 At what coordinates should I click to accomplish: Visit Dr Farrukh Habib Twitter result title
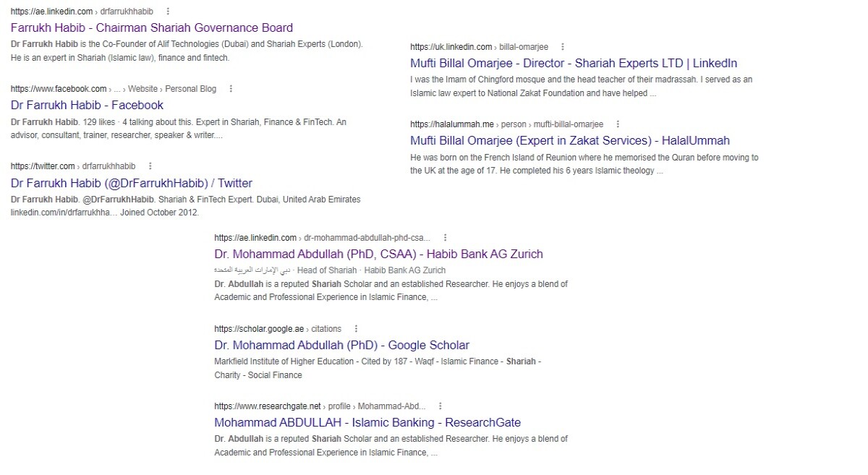coord(132,184)
